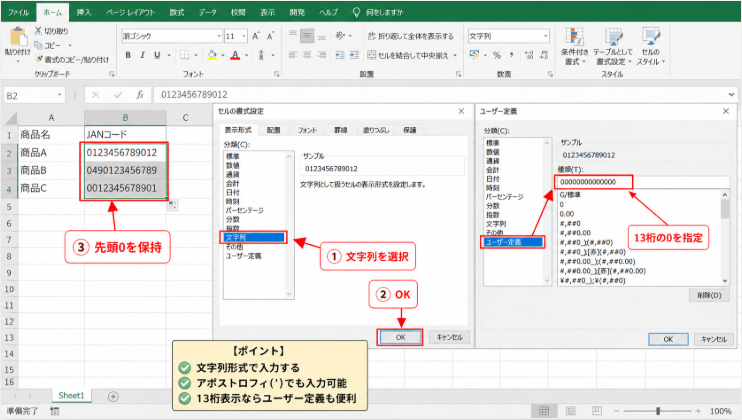Open the Font group dialog launcher
This screenshot has height=420, width=742.
(276, 74)
